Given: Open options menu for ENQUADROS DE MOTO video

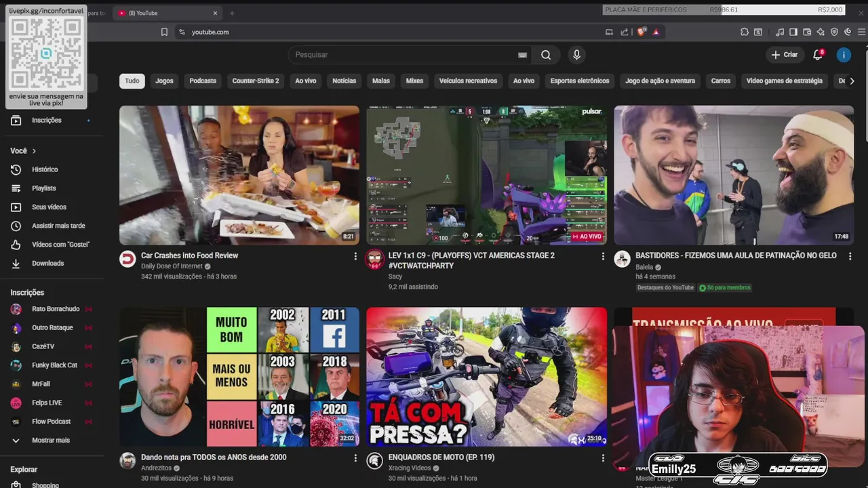Looking at the screenshot, I should 602,458.
